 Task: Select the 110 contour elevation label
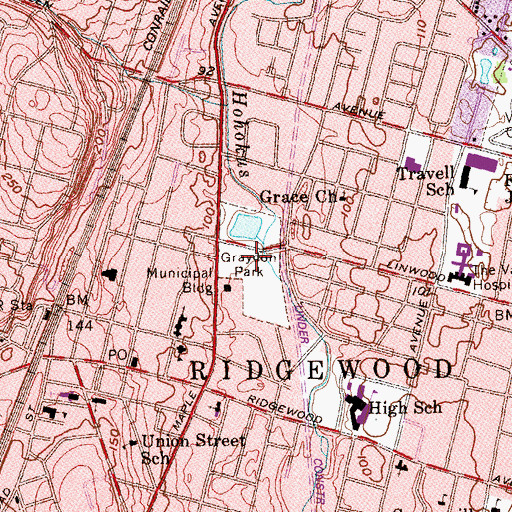click(x=421, y=30)
